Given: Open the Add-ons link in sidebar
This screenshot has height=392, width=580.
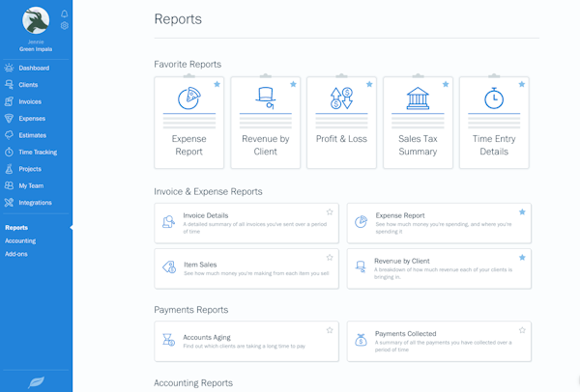Looking at the screenshot, I should click(x=16, y=254).
